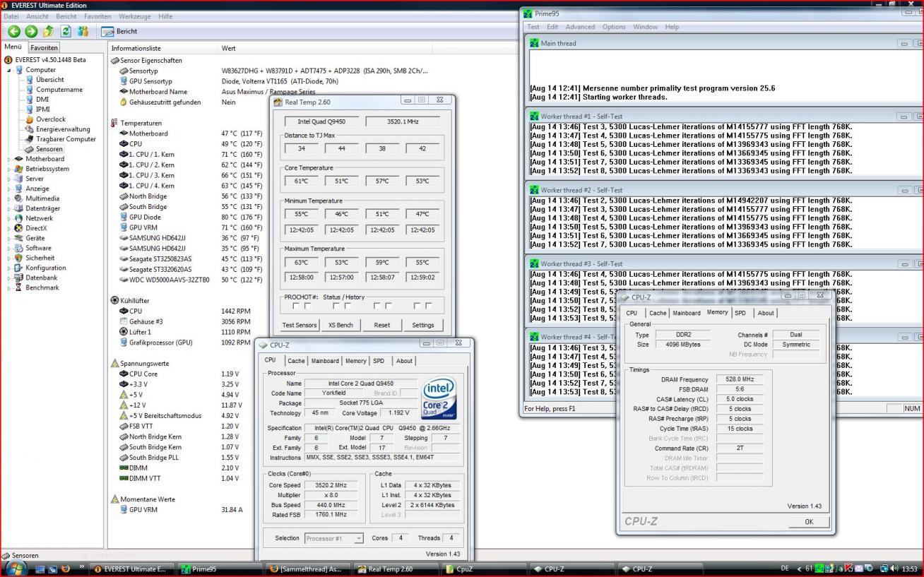Open the Advanced menu in Prime95
The image size is (924, 577).
click(579, 27)
